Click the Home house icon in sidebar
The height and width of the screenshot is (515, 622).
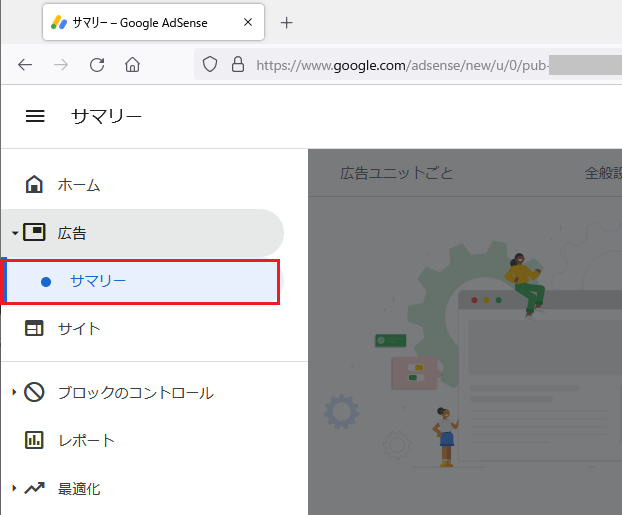34,185
